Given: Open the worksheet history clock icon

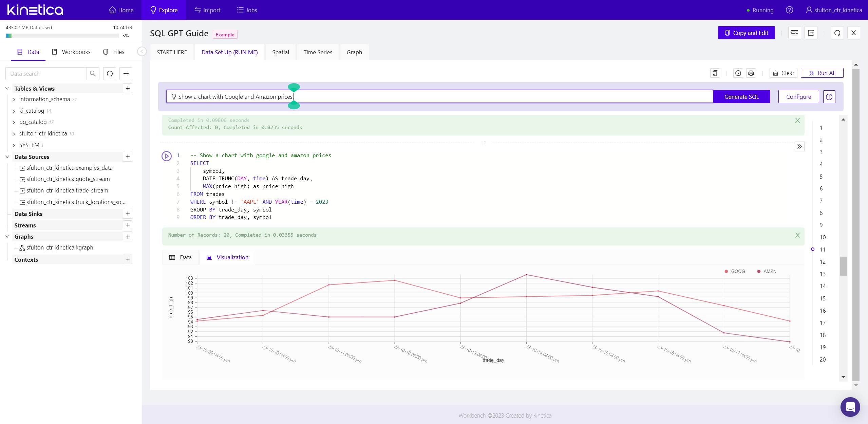Looking at the screenshot, I should [738, 73].
